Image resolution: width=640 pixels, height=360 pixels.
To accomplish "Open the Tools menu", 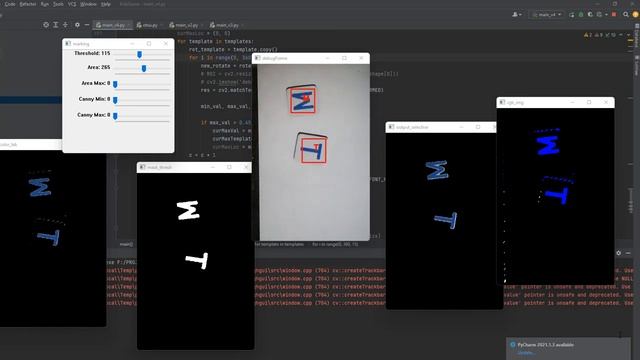I will 58,4.
